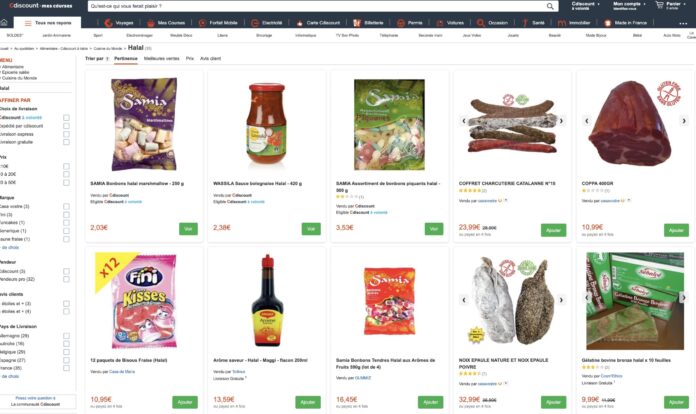Show next image of COPPA 400GR
696x414 pixels.
coord(684,121)
